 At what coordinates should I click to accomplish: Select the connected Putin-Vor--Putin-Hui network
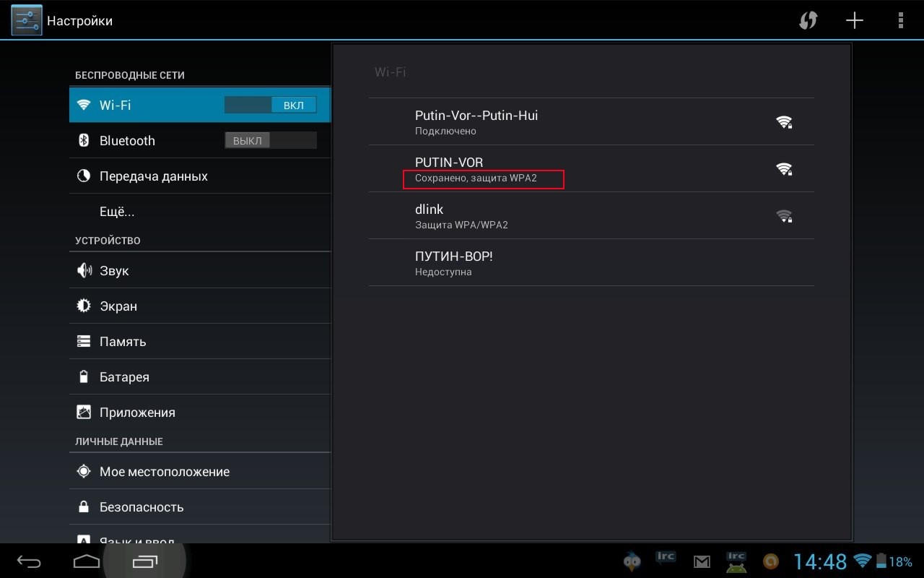(x=591, y=122)
